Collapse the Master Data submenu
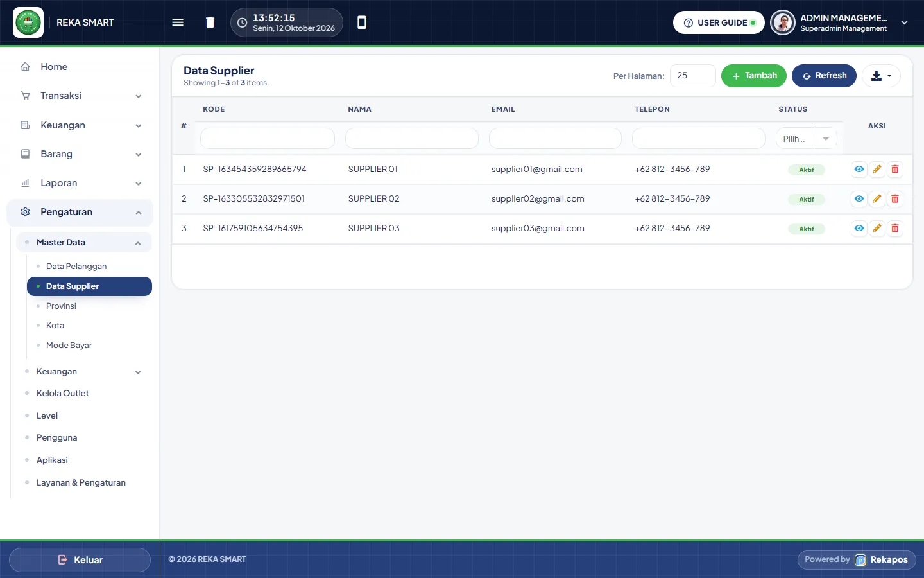 coord(84,243)
